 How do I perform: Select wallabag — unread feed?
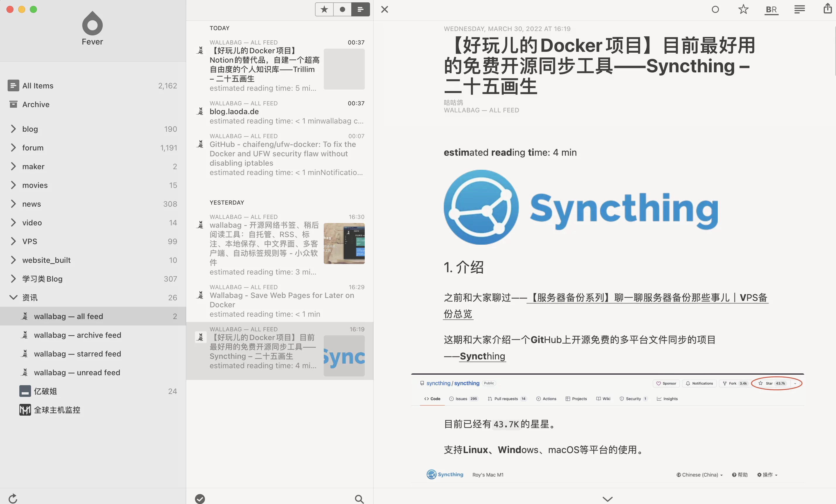point(77,372)
